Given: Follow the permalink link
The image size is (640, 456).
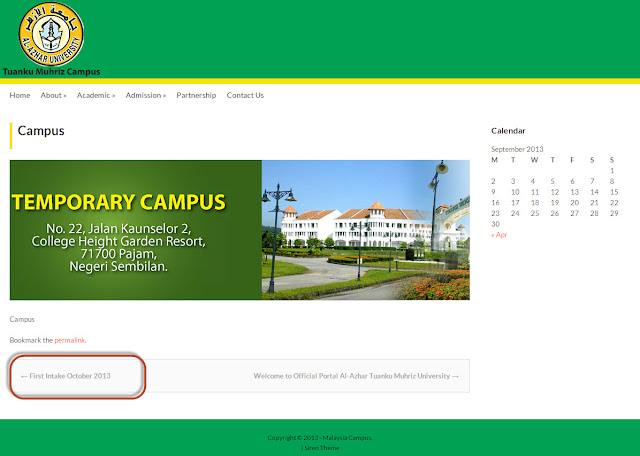Looking at the screenshot, I should pyautogui.click(x=70, y=340).
